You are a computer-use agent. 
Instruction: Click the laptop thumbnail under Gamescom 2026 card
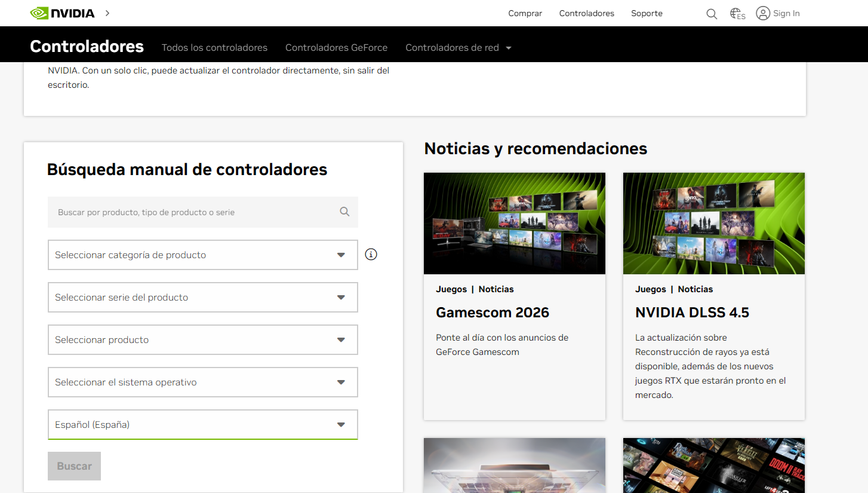coord(515,466)
